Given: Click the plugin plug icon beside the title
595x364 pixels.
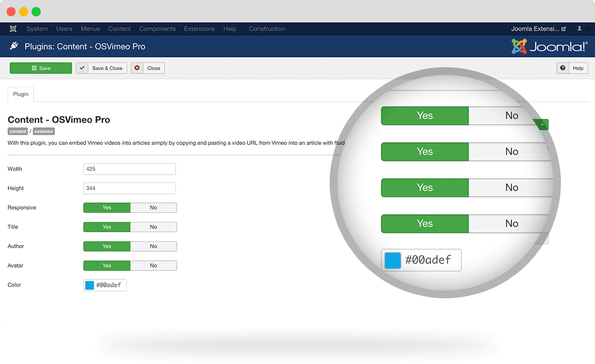Looking at the screenshot, I should (x=14, y=46).
